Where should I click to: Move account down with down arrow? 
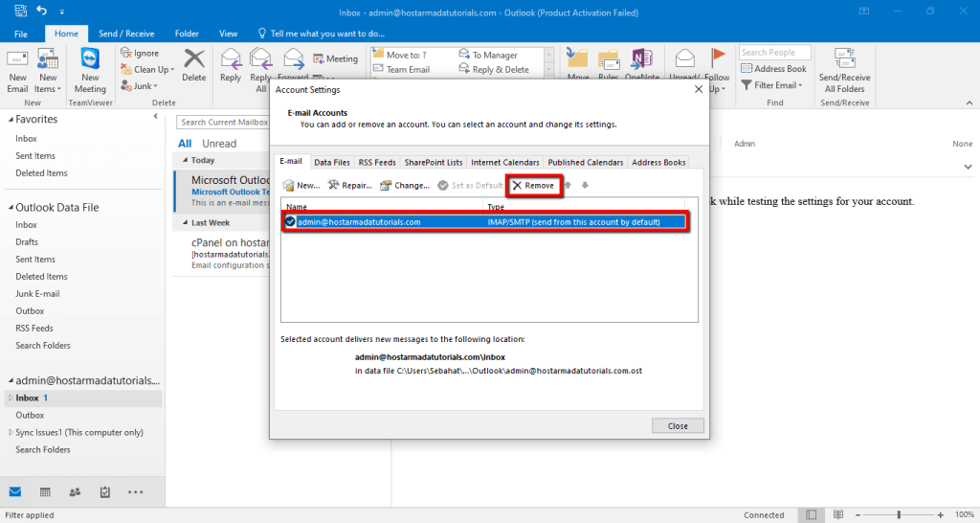(x=585, y=185)
